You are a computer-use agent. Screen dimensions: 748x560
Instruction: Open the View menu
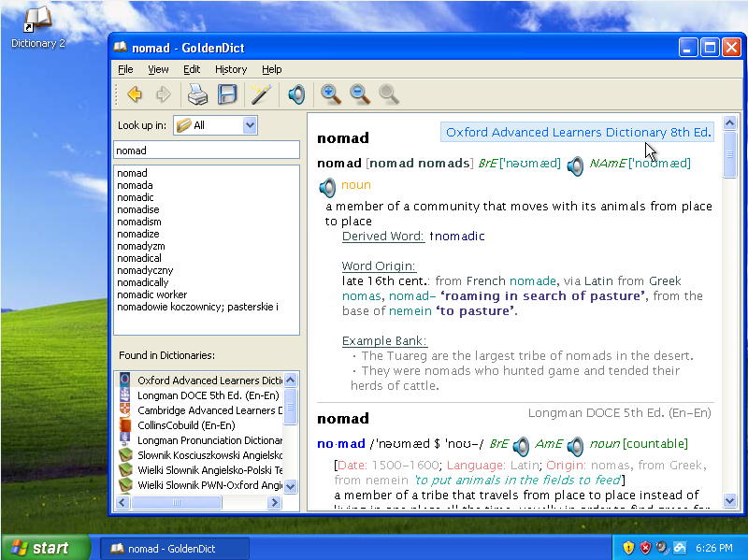158,69
